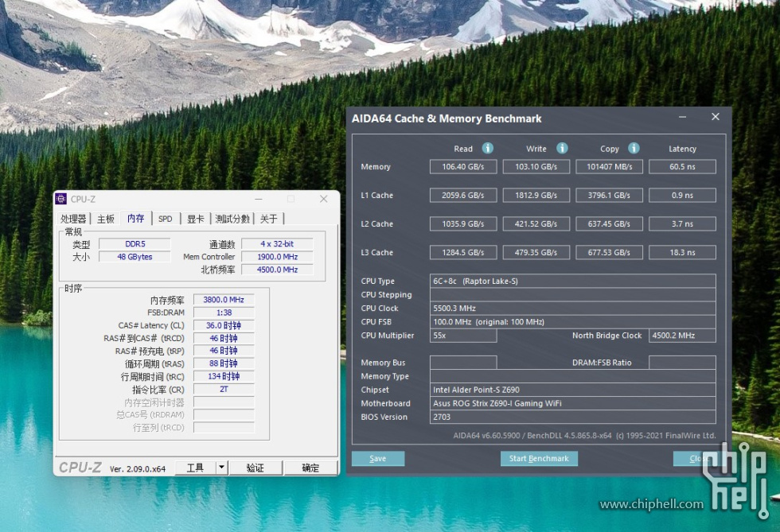Click the Memory Read value 106.40 GB/s
Image resolution: width=780 pixels, height=532 pixels.
463,166
